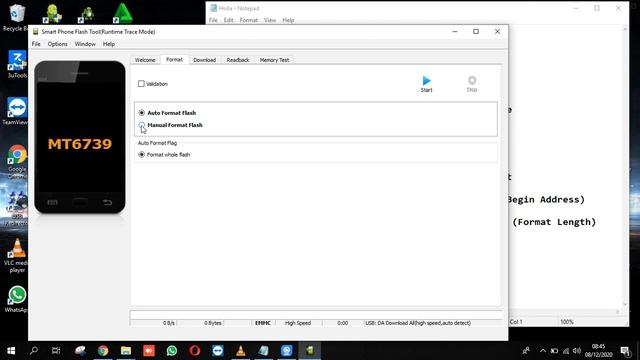Image resolution: width=640 pixels, height=360 pixels.
Task: Open the 3uTools desktop shortcut
Action: 17,64
